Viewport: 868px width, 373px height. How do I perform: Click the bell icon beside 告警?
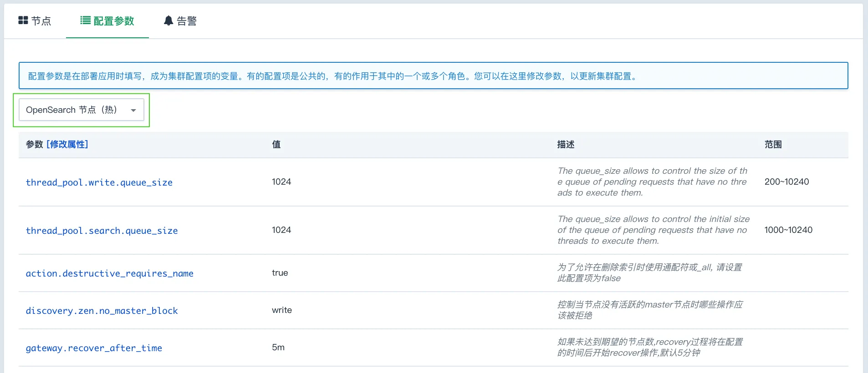[x=168, y=20]
